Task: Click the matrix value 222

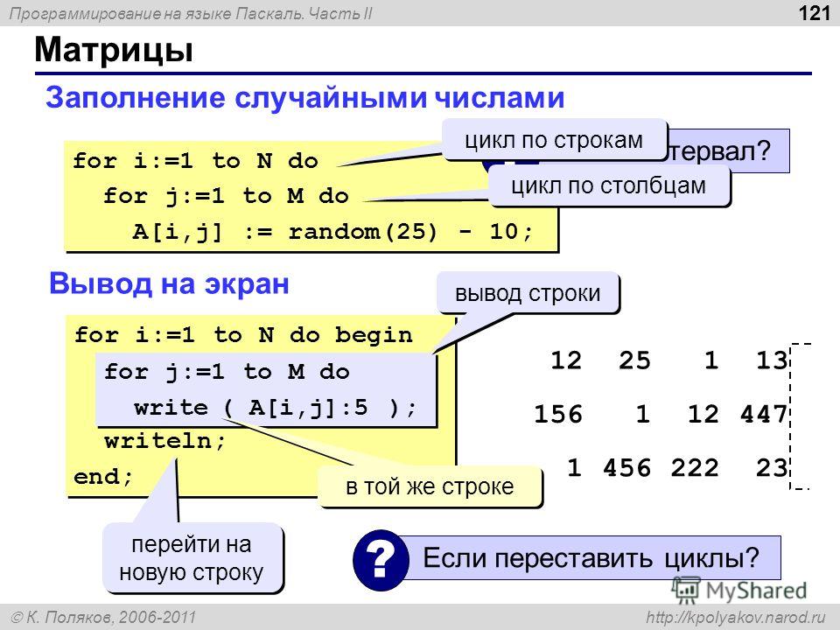Action: pos(695,467)
